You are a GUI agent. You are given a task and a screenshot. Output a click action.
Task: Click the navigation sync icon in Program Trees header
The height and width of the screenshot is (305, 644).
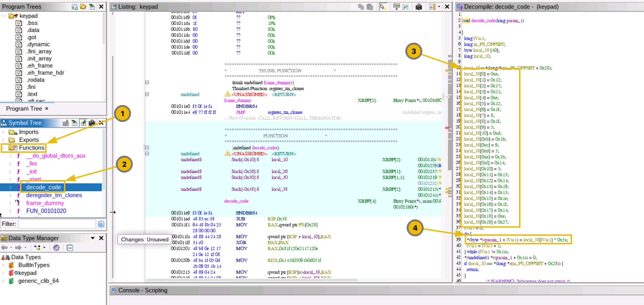pyautogui.click(x=92, y=7)
